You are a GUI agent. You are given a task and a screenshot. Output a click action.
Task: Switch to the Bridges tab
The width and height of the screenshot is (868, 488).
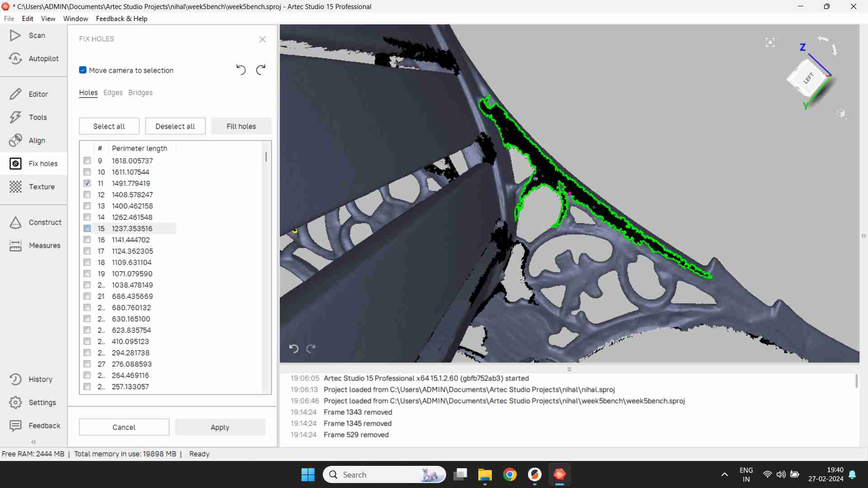pos(140,92)
